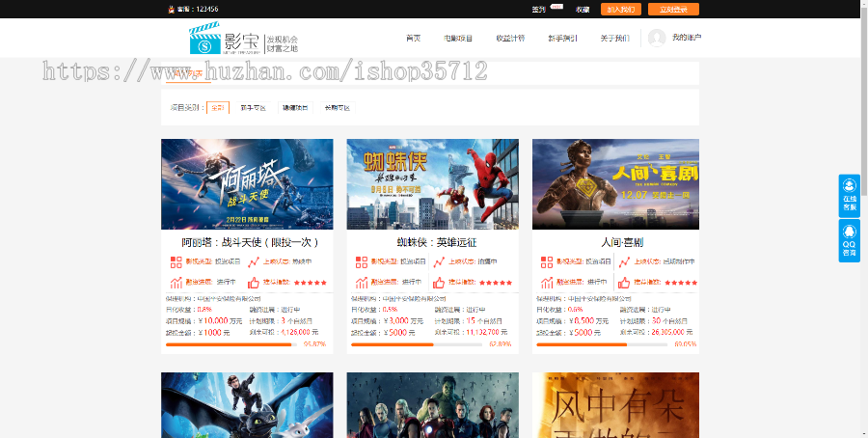The width and height of the screenshot is (868, 438).
Task: Click the five-star rating on the 人间·喜剧 card
Action: (682, 283)
